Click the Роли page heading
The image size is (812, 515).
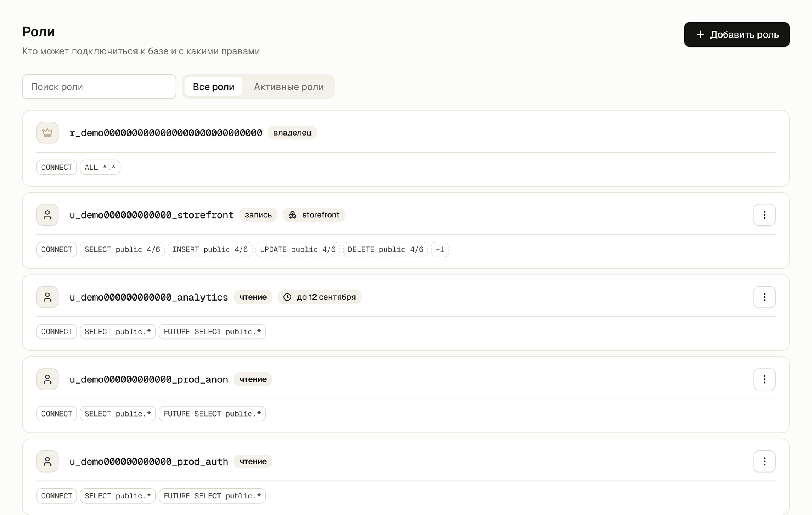(x=38, y=32)
